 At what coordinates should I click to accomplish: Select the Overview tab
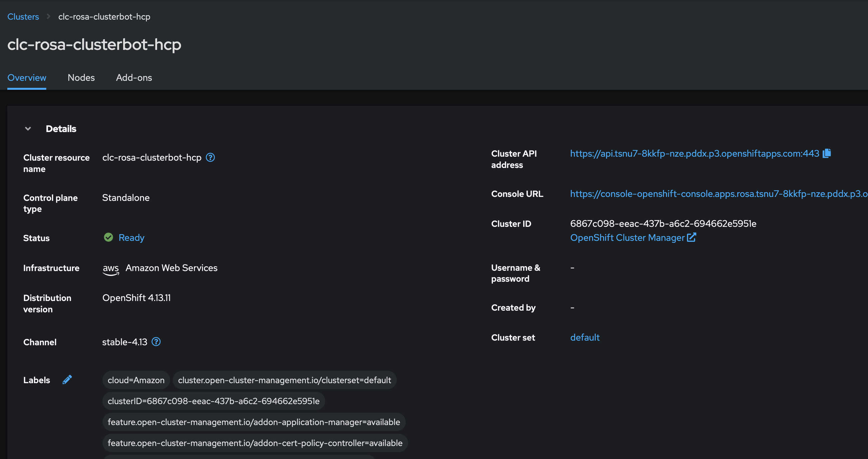coord(27,77)
